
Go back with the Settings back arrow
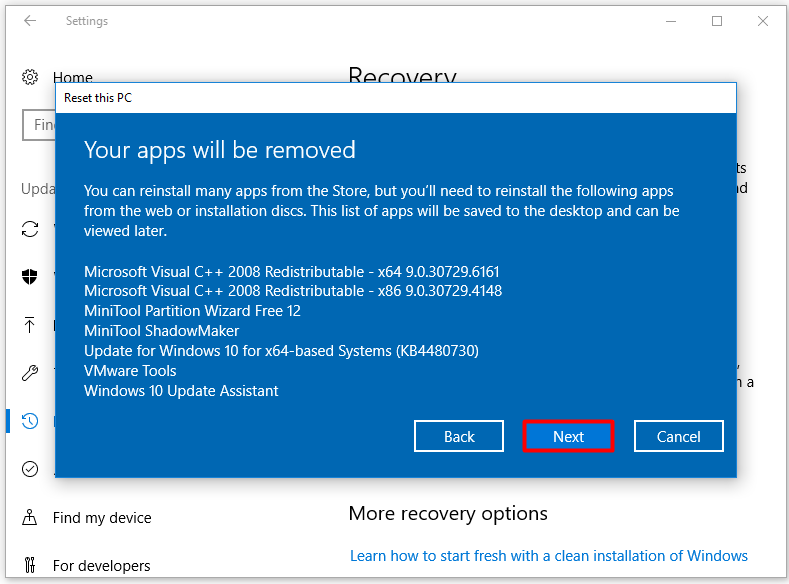[30, 21]
